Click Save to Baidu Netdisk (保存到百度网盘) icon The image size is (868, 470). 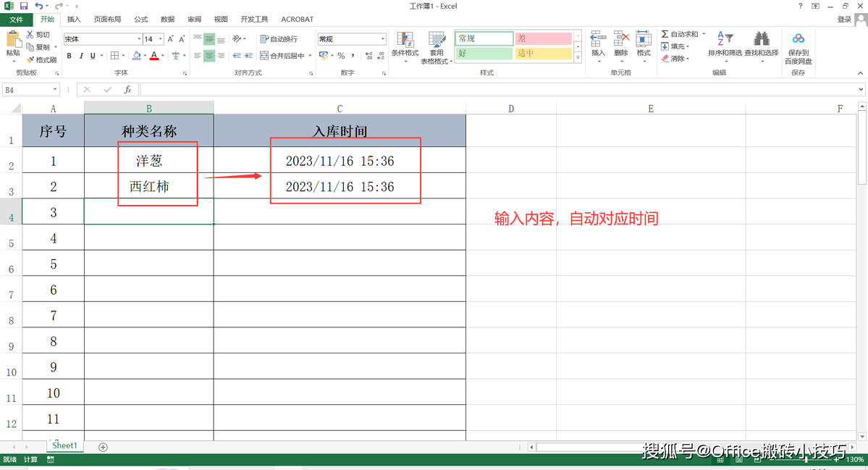[798, 39]
